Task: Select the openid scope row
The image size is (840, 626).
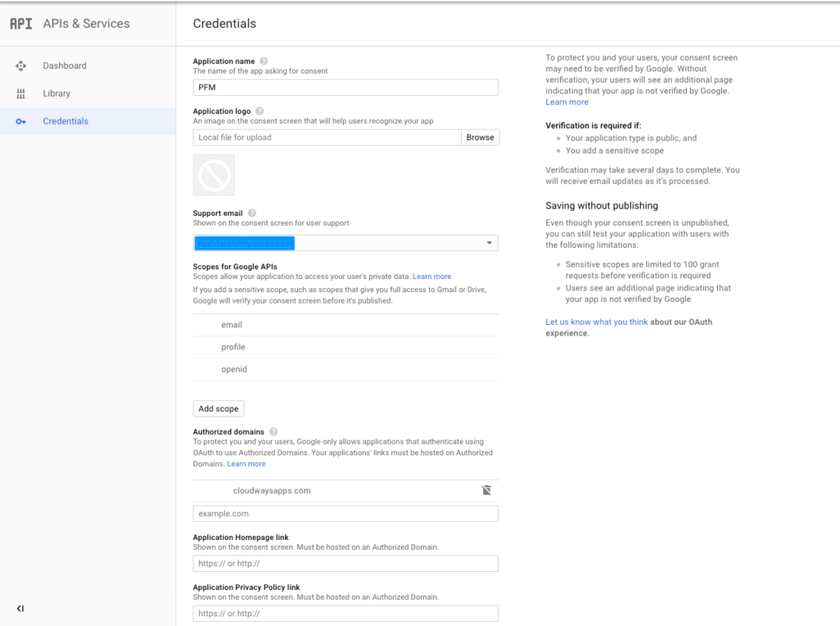Action: pyautogui.click(x=345, y=369)
